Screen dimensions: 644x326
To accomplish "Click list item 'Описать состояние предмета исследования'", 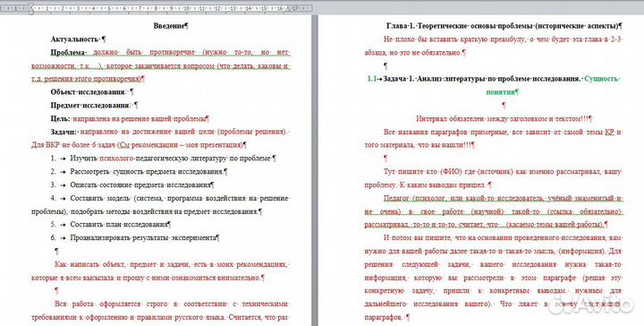I will [x=132, y=185].
